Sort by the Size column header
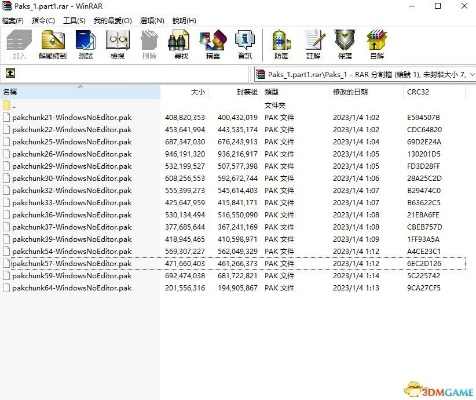 (x=184, y=92)
